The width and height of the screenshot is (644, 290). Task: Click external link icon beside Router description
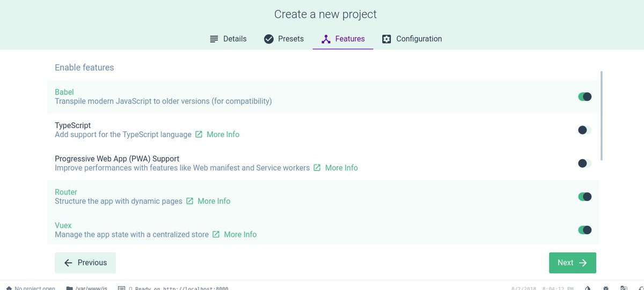tap(190, 201)
